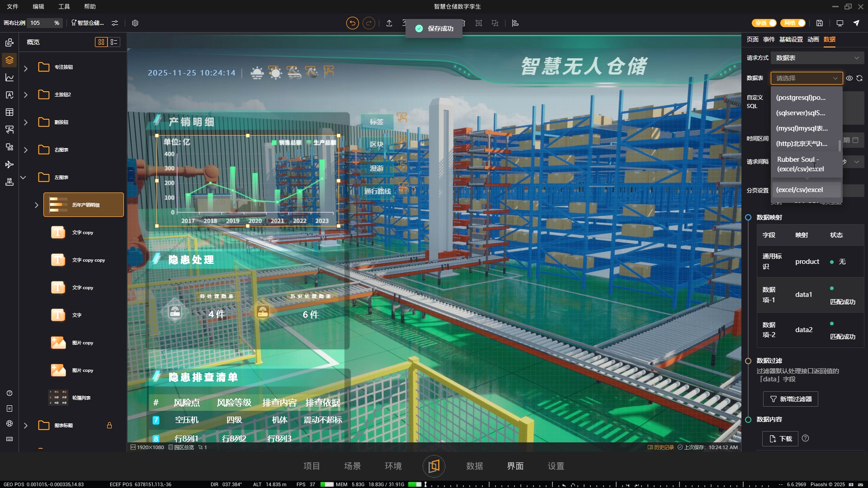The image size is (868, 488).
Task: Click the 新增过滤器 button
Action: tap(790, 399)
